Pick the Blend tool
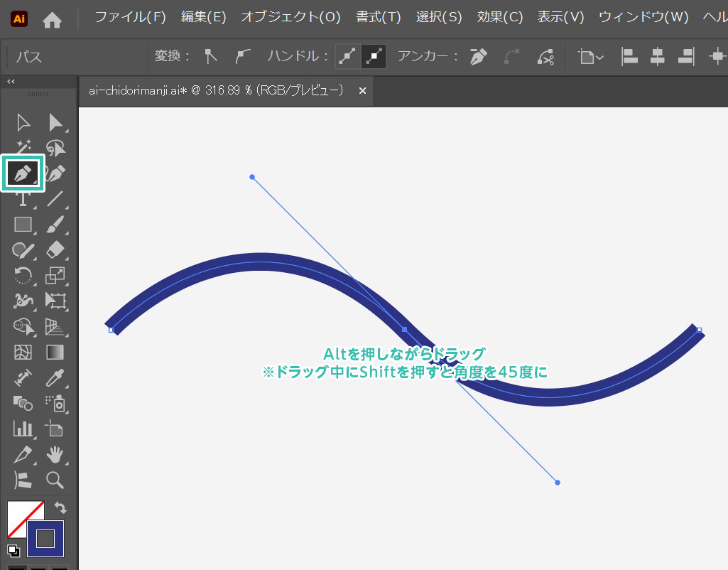 tap(23, 403)
